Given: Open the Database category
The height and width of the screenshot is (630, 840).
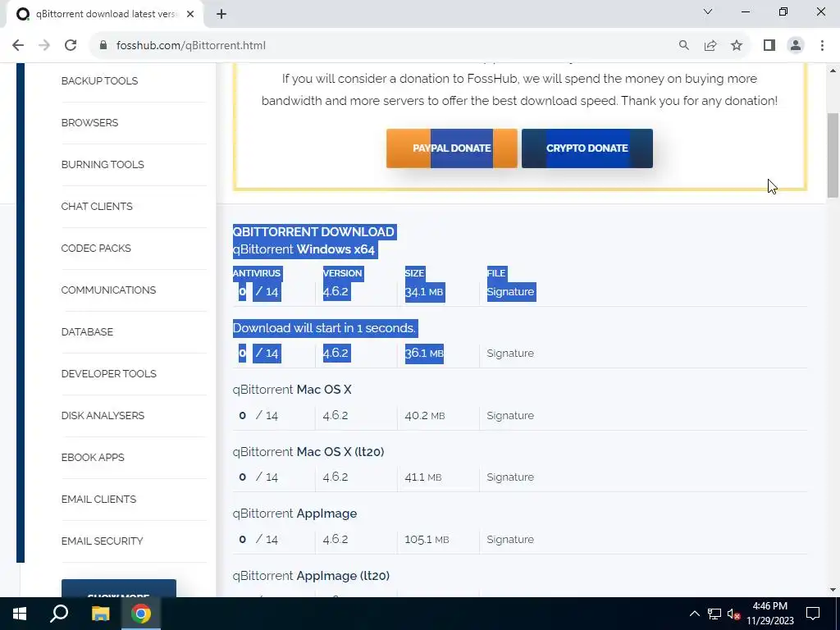Looking at the screenshot, I should [87, 331].
